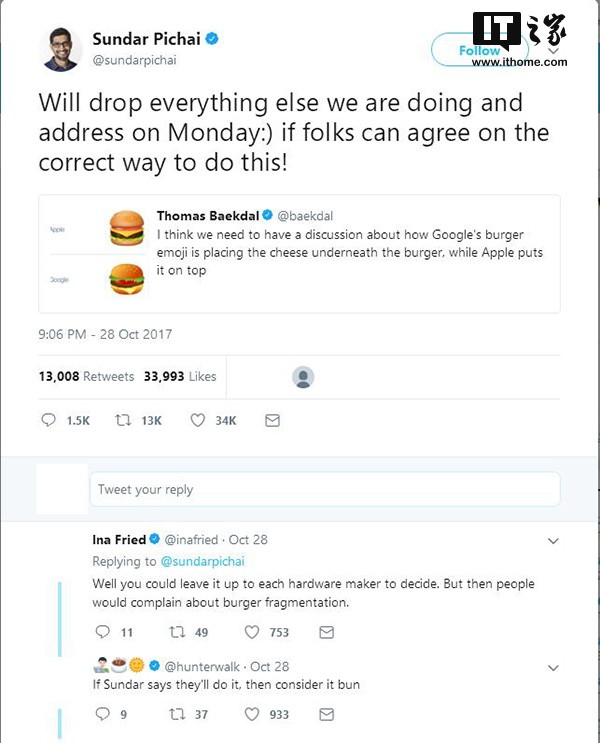Reply to hunterwalk's tweet showing 9 replies

coord(100,714)
